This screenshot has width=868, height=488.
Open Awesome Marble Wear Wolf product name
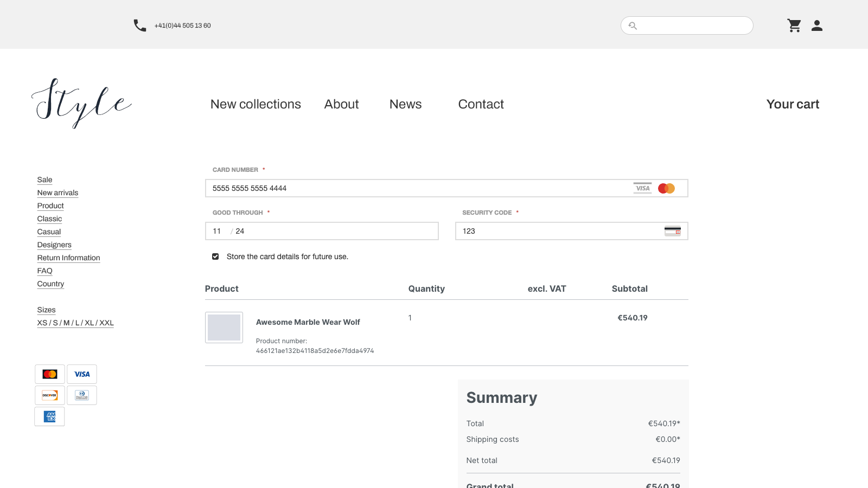tap(308, 322)
